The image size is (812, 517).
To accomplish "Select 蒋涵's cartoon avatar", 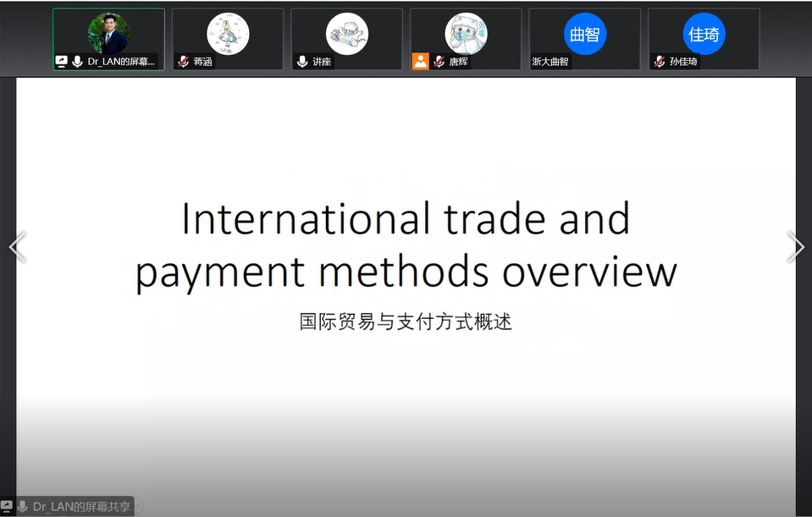I will click(x=228, y=33).
